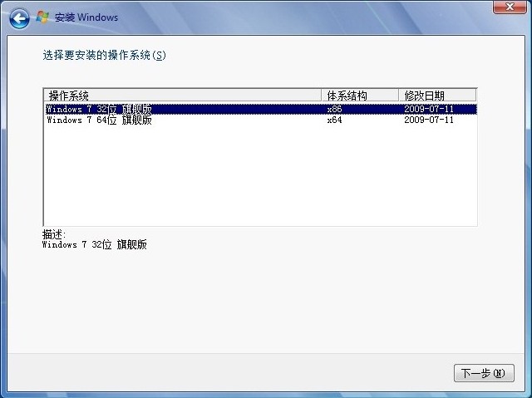Click the x86 architecture cell
Image resolution: width=532 pixels, height=398 pixels.
click(x=334, y=109)
